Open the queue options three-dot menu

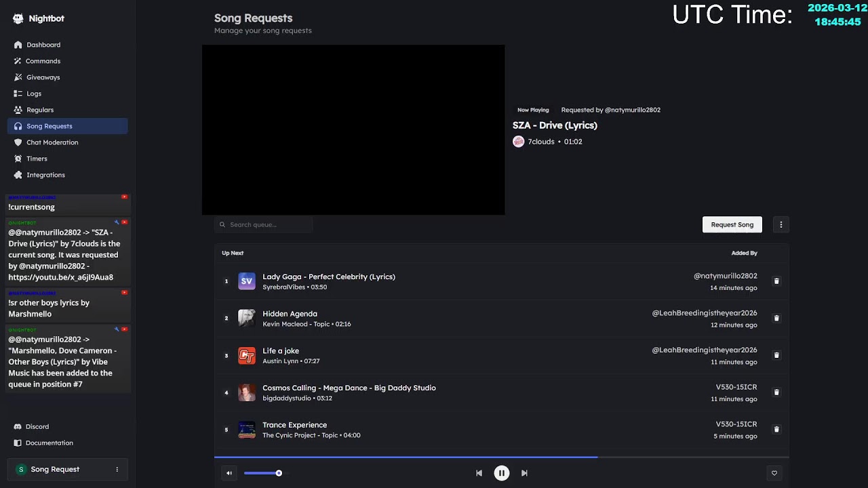point(781,224)
